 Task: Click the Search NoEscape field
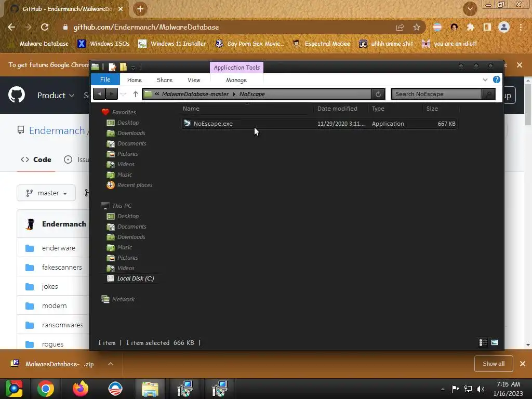point(436,94)
